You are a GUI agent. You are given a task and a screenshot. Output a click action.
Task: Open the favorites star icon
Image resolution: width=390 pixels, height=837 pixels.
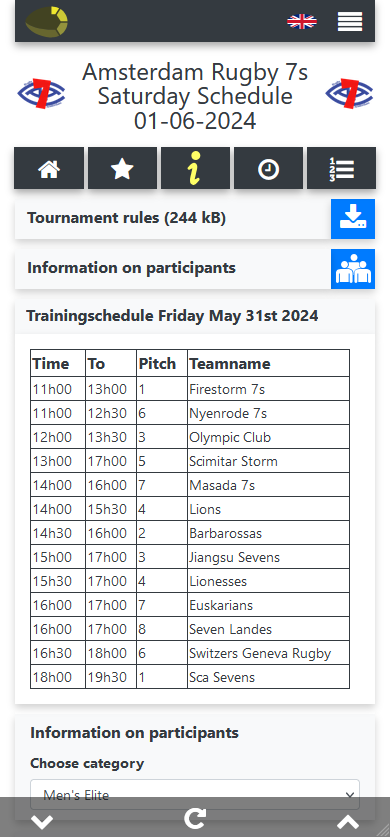click(122, 169)
